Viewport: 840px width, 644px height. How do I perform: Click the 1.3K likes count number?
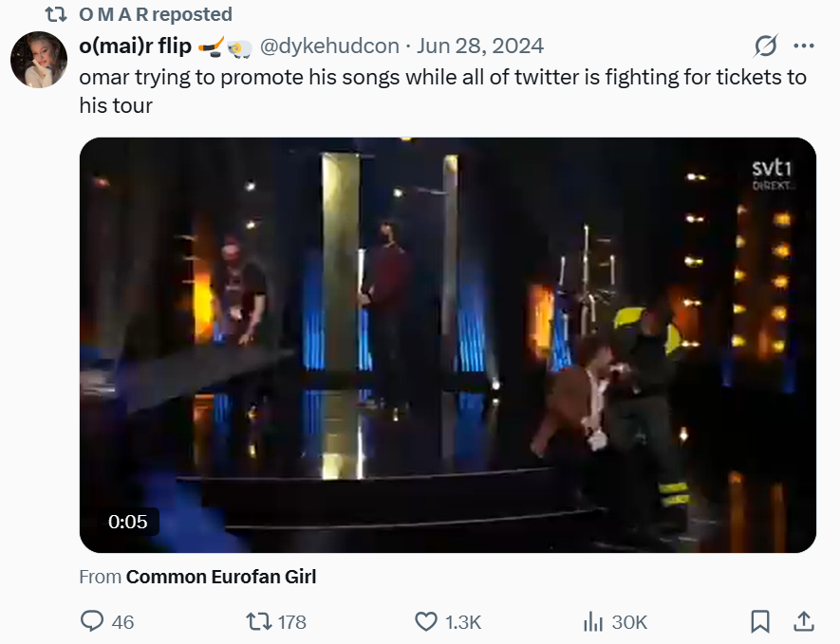click(x=463, y=622)
